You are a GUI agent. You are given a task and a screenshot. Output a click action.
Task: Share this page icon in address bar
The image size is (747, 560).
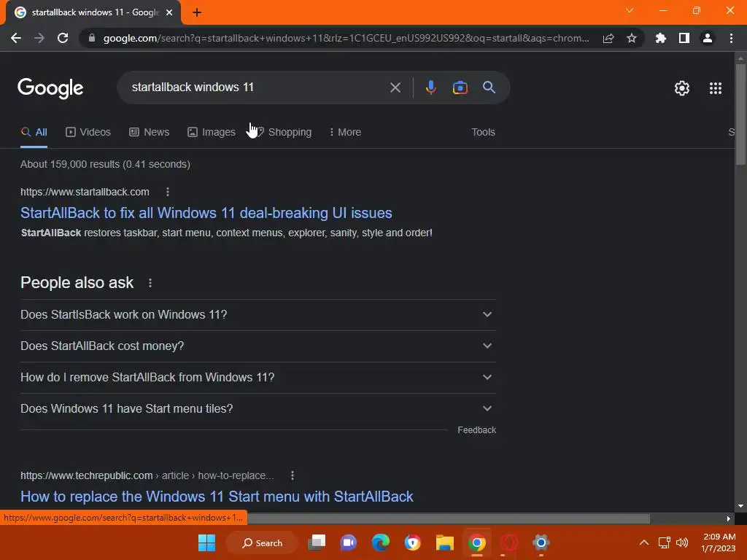coord(608,39)
